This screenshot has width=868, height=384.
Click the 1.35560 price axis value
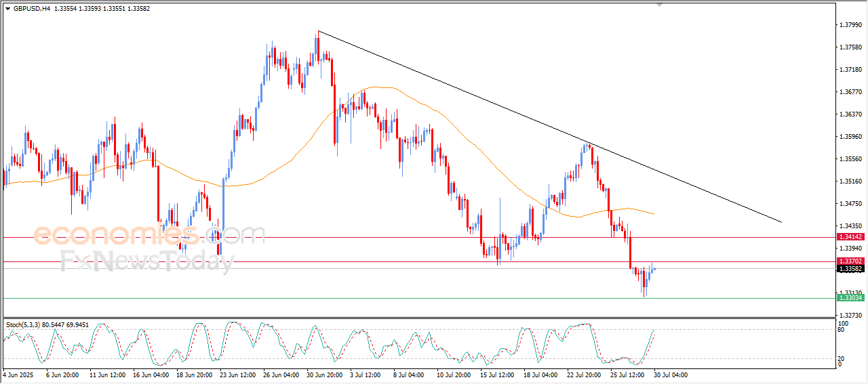[x=850, y=159]
